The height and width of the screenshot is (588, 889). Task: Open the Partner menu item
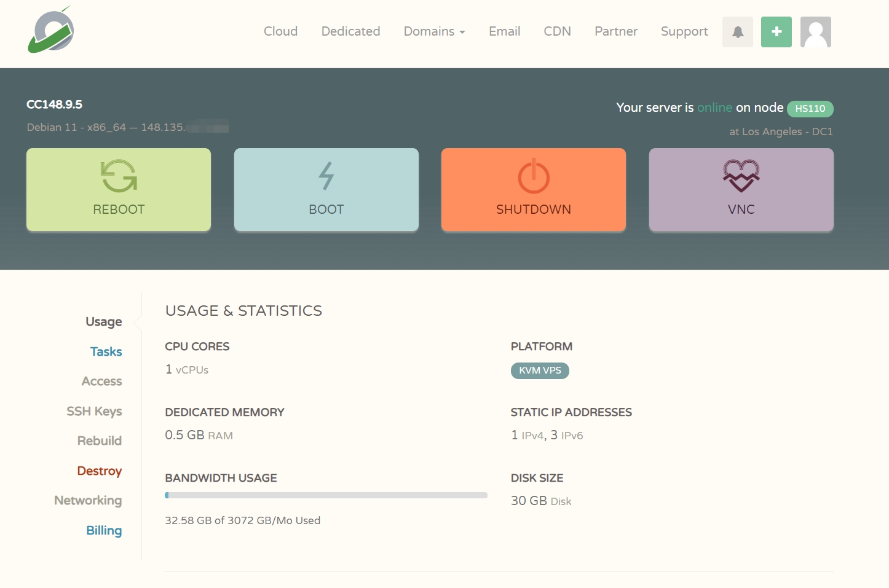pyautogui.click(x=616, y=31)
